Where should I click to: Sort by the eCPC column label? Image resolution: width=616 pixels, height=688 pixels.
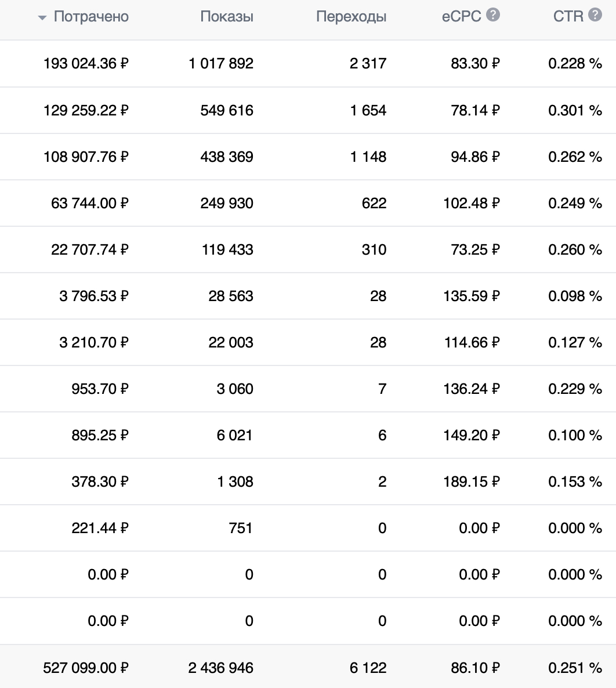462,17
